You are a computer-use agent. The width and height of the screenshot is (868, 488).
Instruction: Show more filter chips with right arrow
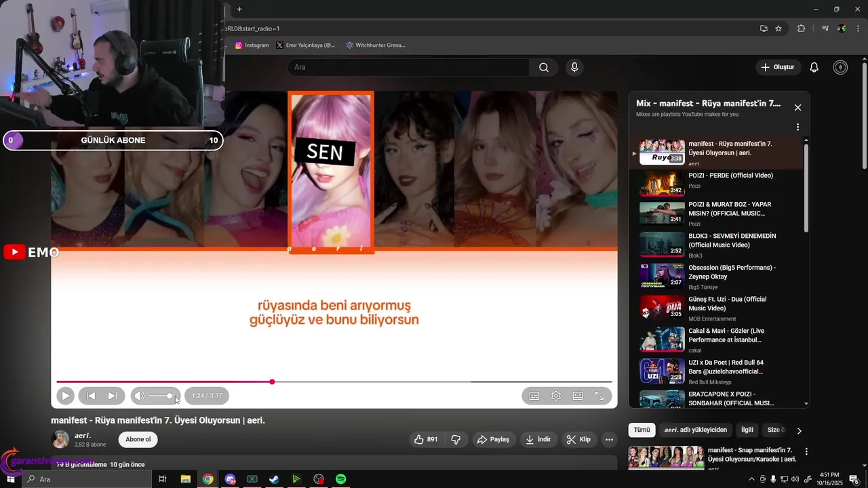click(799, 430)
